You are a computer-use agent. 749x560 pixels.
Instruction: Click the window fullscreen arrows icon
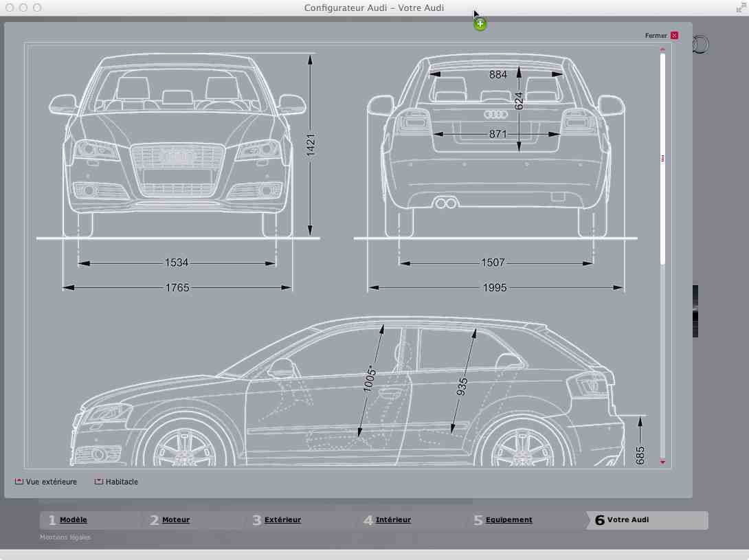pos(740,8)
